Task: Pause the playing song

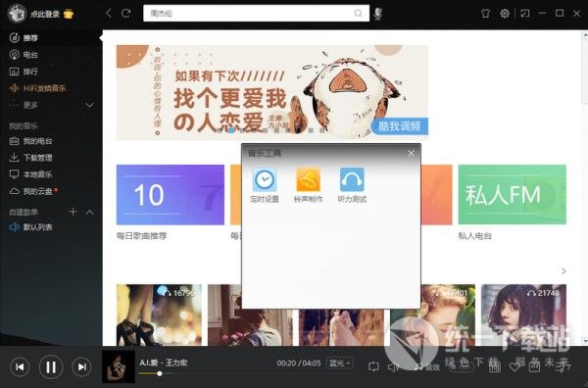Action: 51,366
